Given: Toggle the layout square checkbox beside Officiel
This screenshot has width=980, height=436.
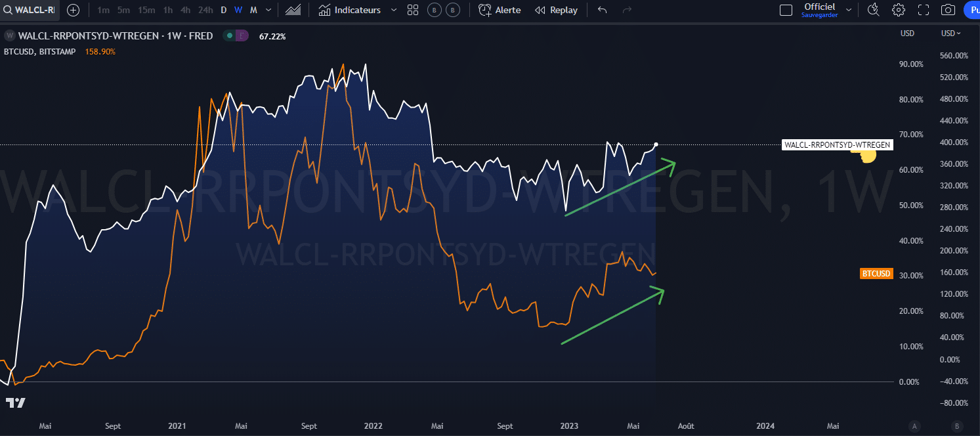Looking at the screenshot, I should pos(786,10).
